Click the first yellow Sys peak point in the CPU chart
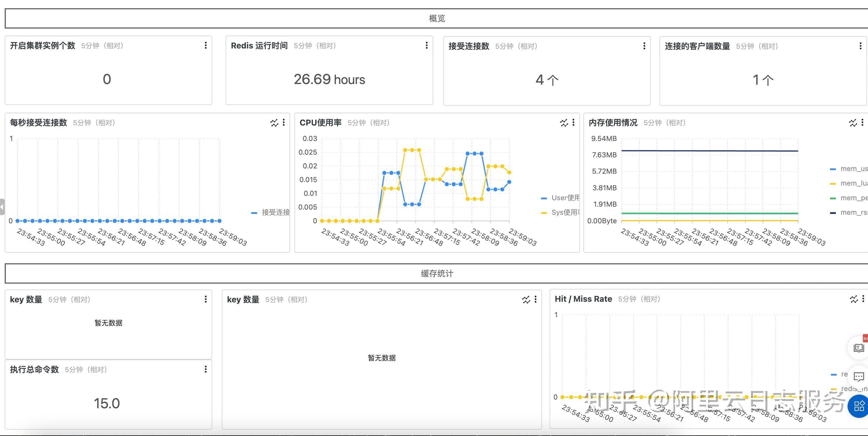 tap(405, 150)
